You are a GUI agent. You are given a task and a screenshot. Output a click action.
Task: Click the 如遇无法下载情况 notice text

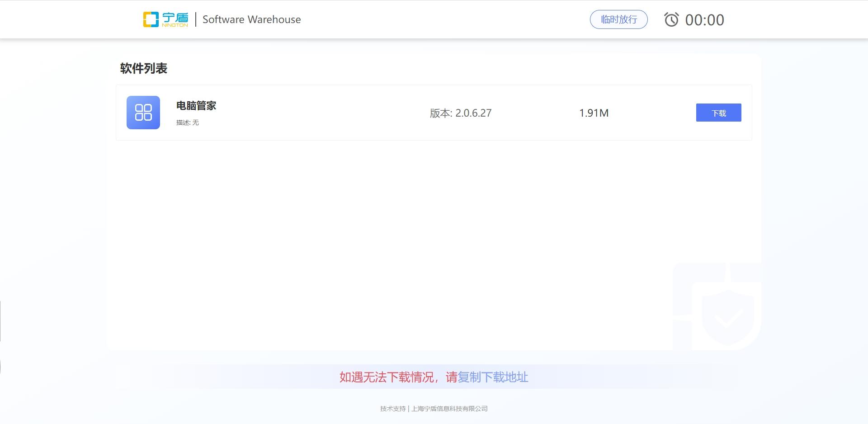click(387, 377)
